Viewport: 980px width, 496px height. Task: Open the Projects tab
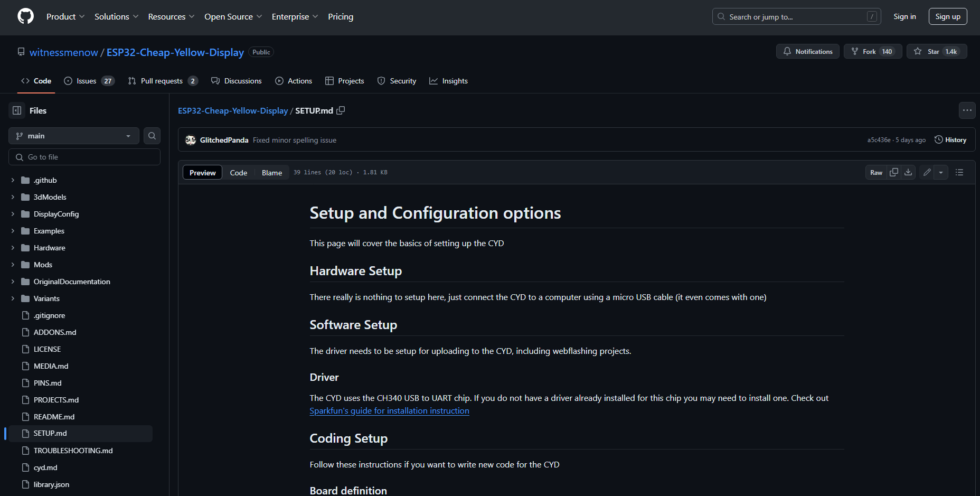(344, 81)
